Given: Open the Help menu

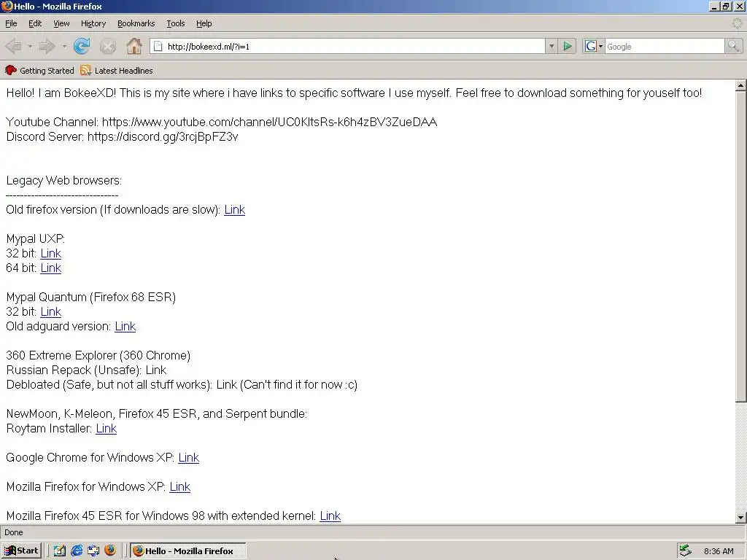Looking at the screenshot, I should [x=204, y=23].
